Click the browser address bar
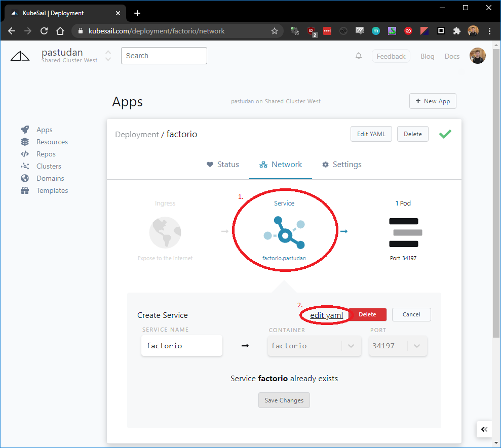This screenshot has height=448, width=501. (x=178, y=31)
